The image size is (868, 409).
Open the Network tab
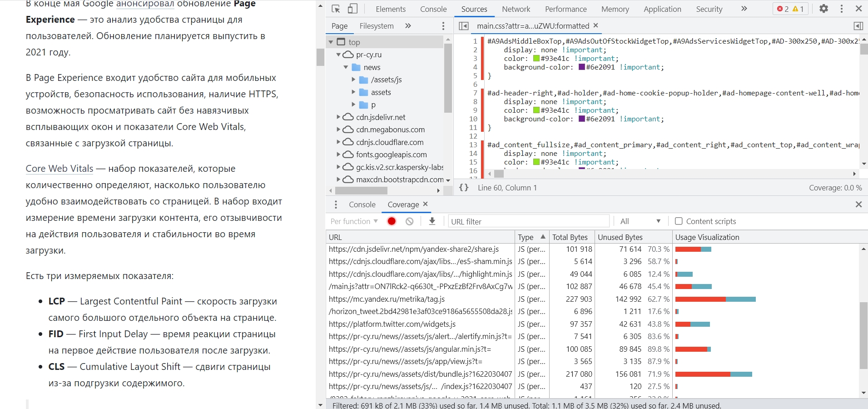point(516,9)
